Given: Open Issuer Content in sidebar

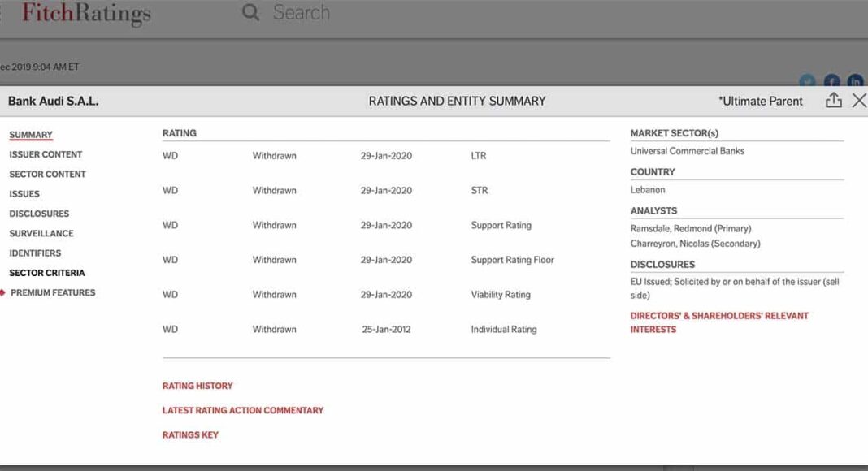Looking at the screenshot, I should coord(46,154).
